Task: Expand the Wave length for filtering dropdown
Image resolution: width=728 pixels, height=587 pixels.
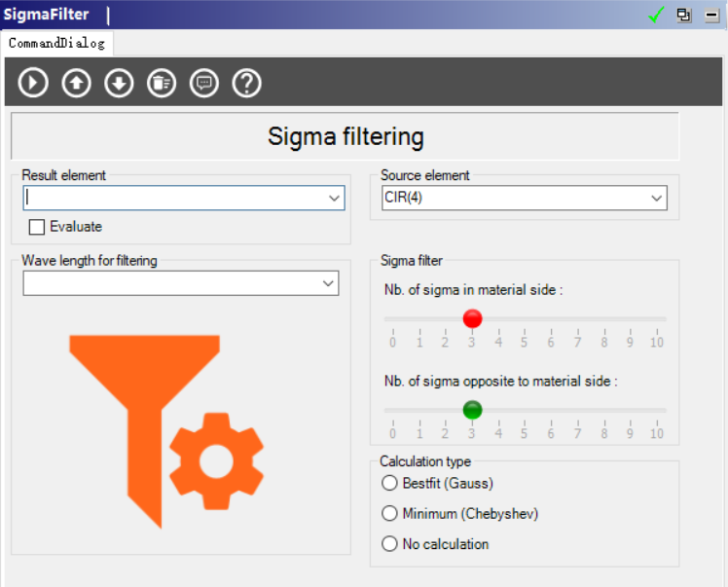Action: [x=328, y=283]
